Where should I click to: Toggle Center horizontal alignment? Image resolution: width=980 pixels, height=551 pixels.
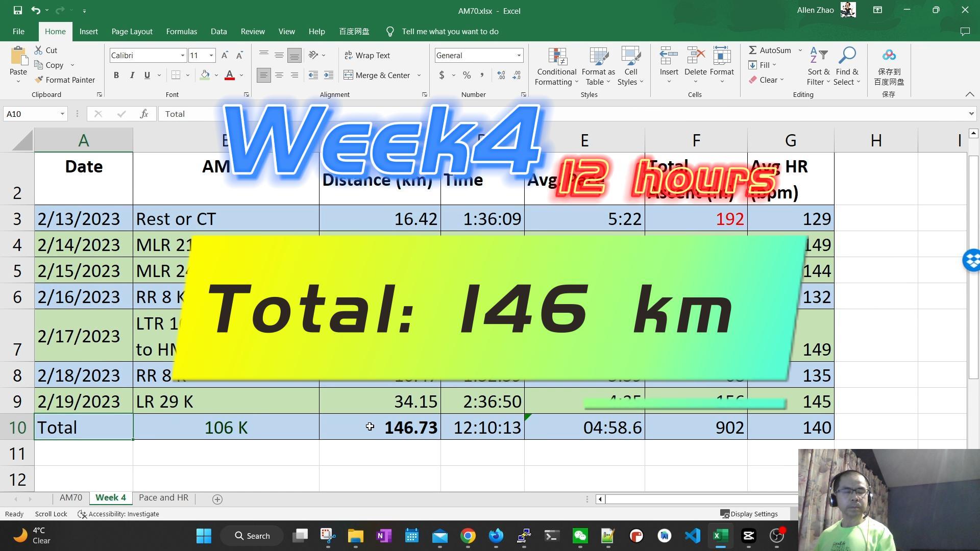click(279, 75)
